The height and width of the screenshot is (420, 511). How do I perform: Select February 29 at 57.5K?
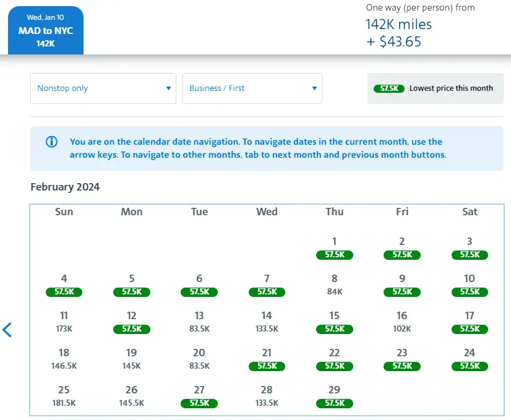tap(334, 396)
